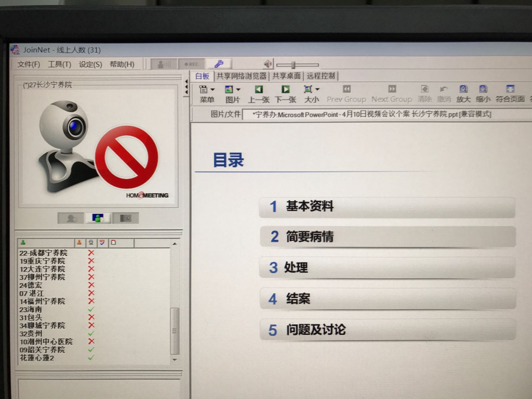Viewport: 532px width, 399px height.
Task: Go to next slide with 下一张
Action: click(286, 94)
